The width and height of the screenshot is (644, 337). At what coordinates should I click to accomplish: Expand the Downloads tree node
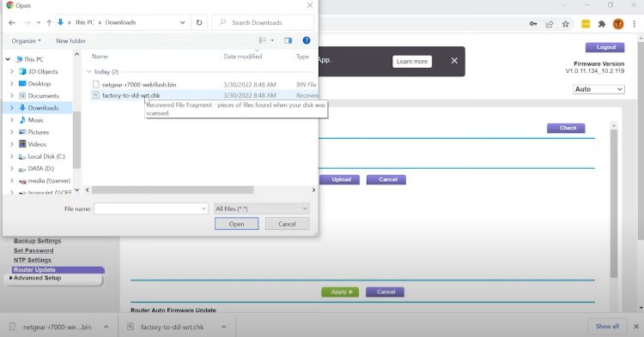pyautogui.click(x=11, y=108)
